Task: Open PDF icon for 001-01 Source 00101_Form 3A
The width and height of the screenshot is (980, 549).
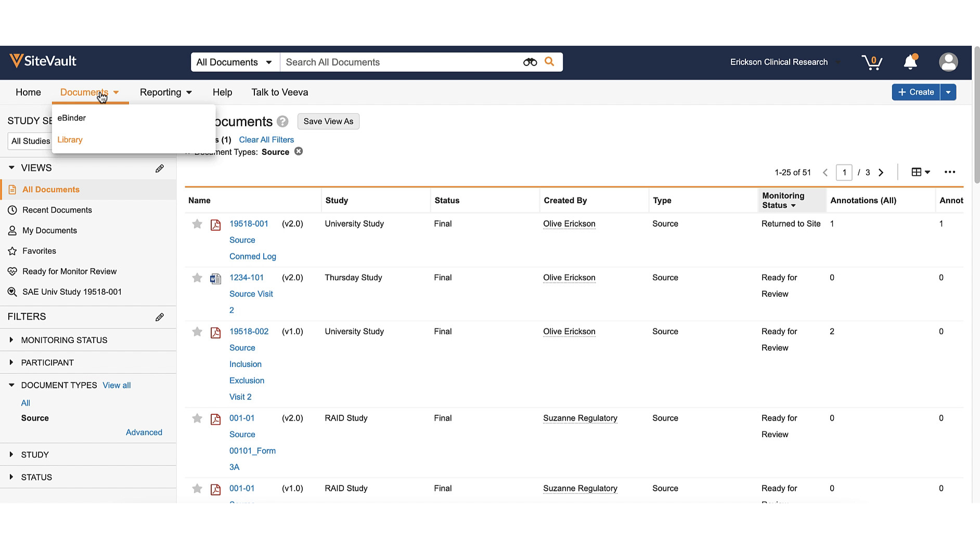Action: (215, 419)
